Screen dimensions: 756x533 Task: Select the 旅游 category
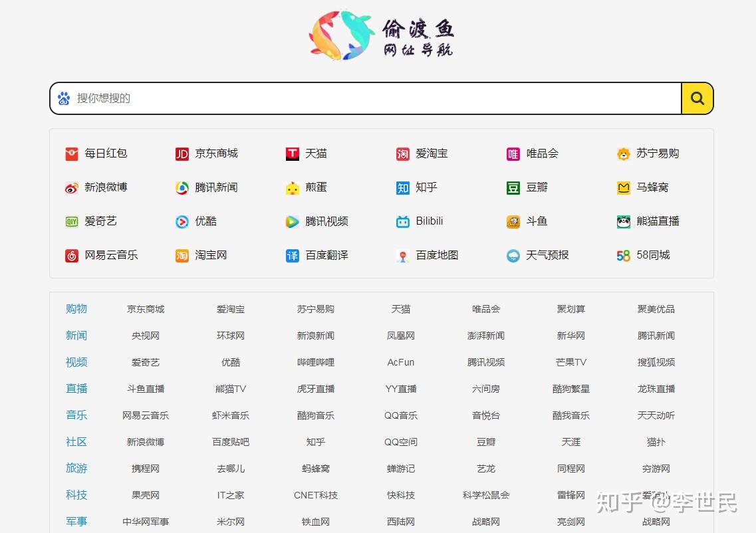[76, 468]
